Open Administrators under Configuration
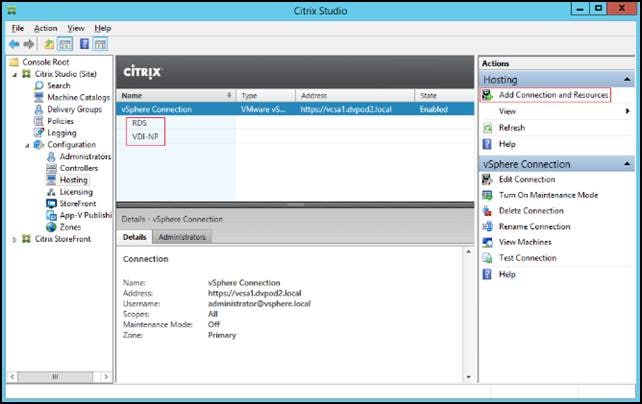 (85, 156)
